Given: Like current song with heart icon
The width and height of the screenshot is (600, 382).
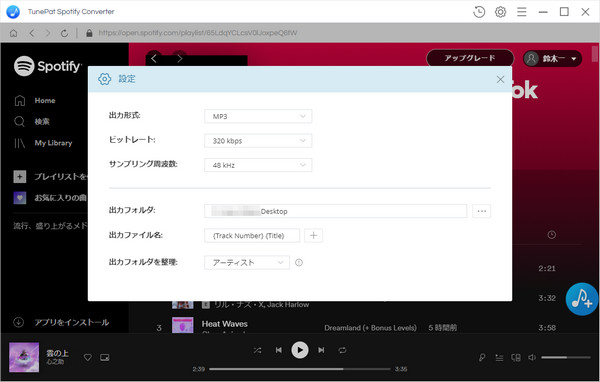Looking at the screenshot, I should tap(88, 358).
